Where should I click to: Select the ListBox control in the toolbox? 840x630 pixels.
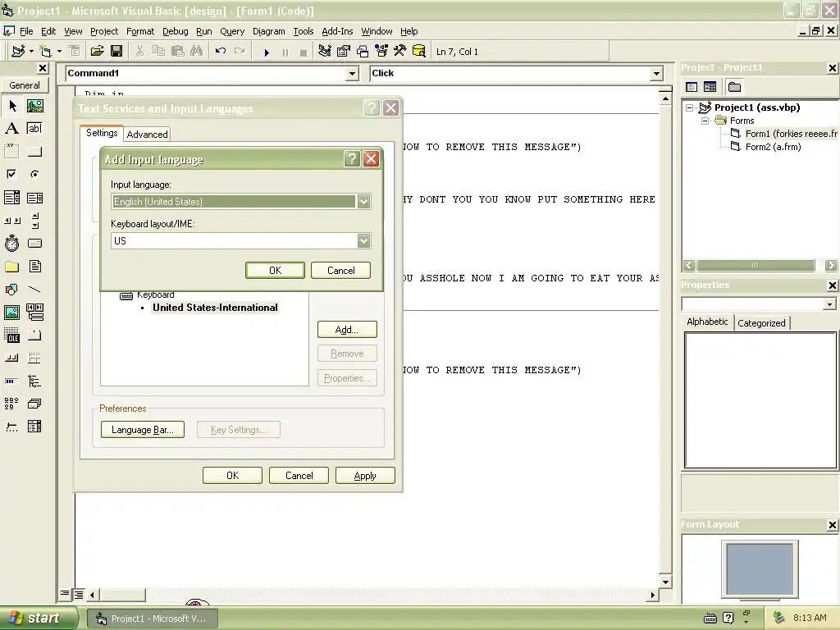coord(34,198)
